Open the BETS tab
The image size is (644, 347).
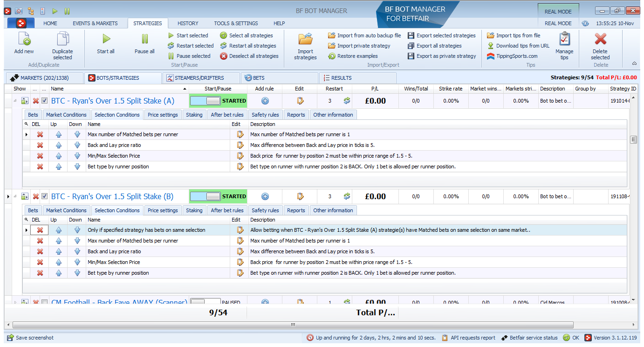point(279,78)
